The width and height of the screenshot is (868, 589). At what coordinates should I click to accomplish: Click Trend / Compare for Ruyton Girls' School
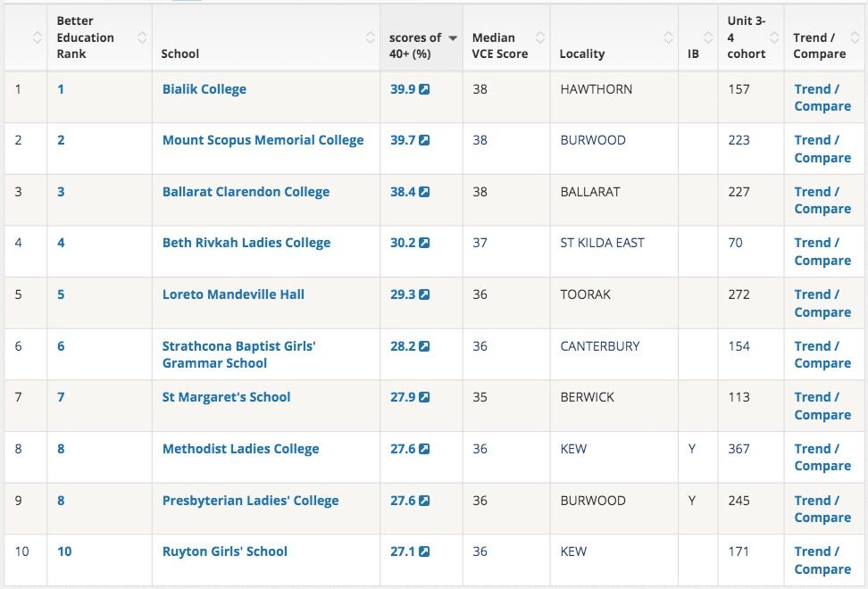[822, 560]
